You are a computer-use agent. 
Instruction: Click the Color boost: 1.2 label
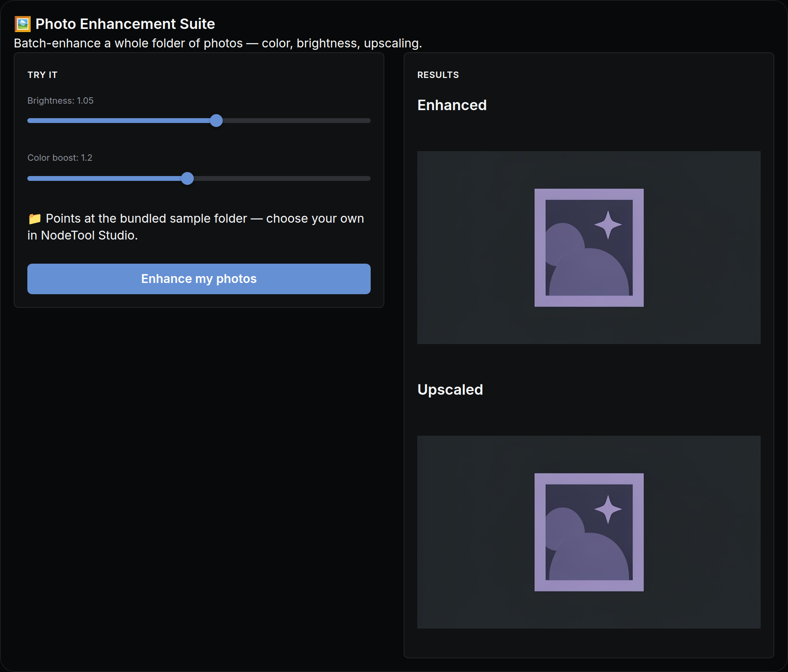click(x=60, y=158)
